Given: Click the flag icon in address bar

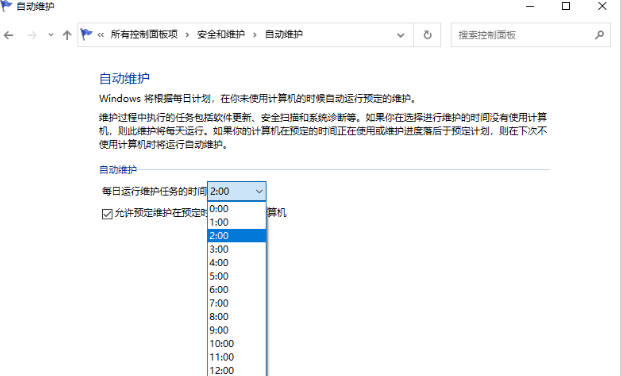Looking at the screenshot, I should click(x=86, y=34).
